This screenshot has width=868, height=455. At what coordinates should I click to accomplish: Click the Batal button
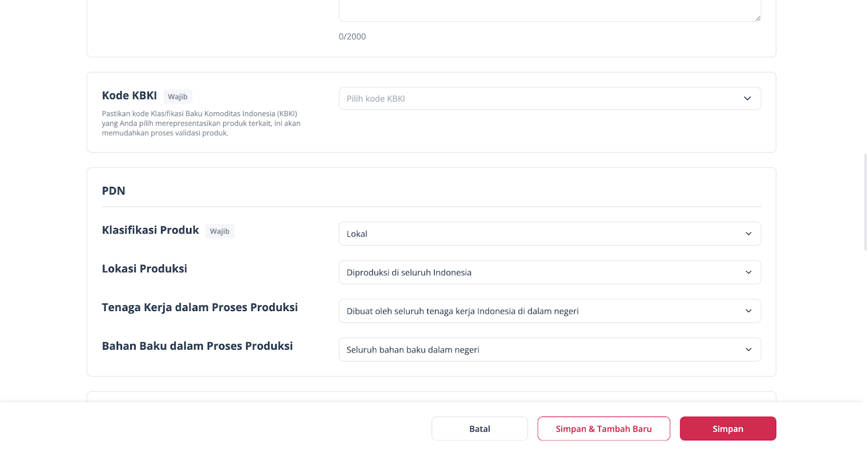coord(480,429)
